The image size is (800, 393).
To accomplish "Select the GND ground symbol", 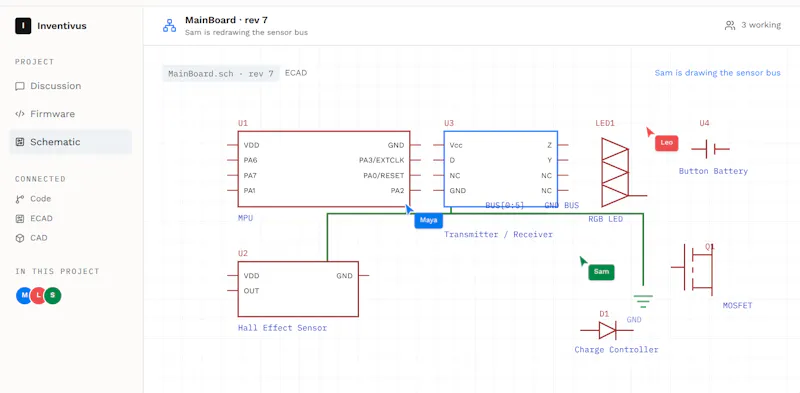I will 643,302.
